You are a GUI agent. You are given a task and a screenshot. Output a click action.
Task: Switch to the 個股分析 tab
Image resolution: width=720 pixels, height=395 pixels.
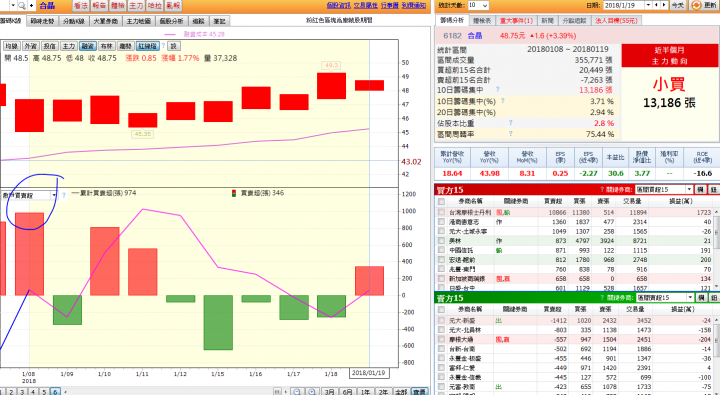[x=171, y=21]
